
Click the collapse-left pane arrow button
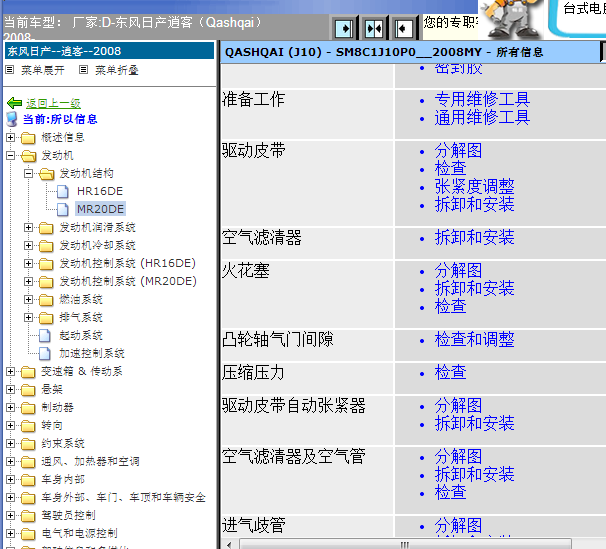(x=403, y=28)
